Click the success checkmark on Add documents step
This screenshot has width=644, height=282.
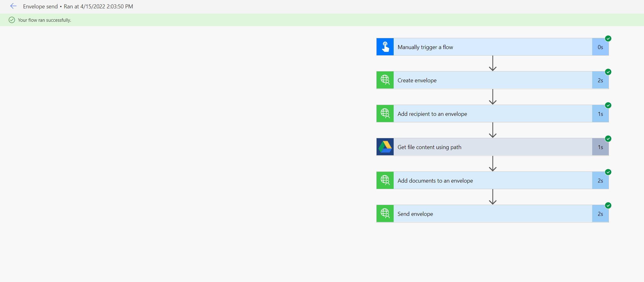(608, 172)
